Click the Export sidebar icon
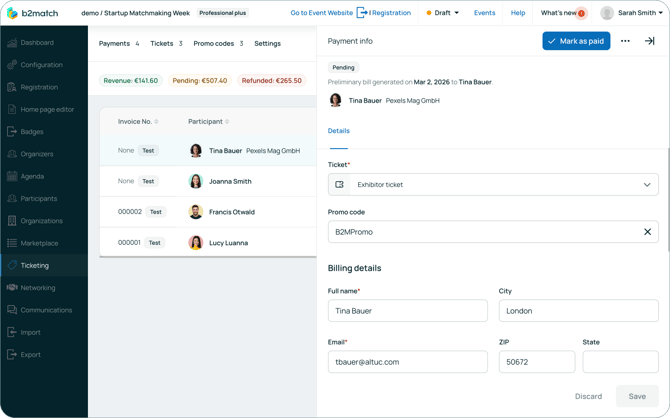670x418 pixels. (12, 354)
